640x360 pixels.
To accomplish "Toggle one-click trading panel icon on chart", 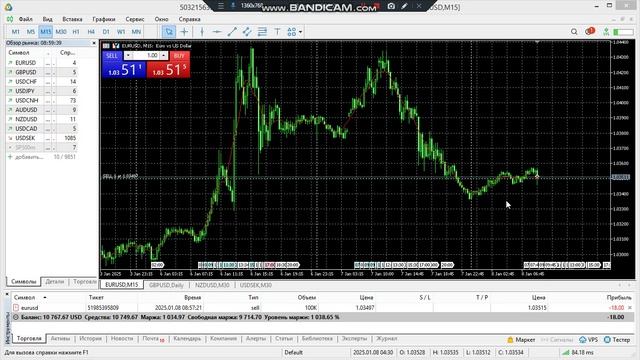I will point(116,46).
